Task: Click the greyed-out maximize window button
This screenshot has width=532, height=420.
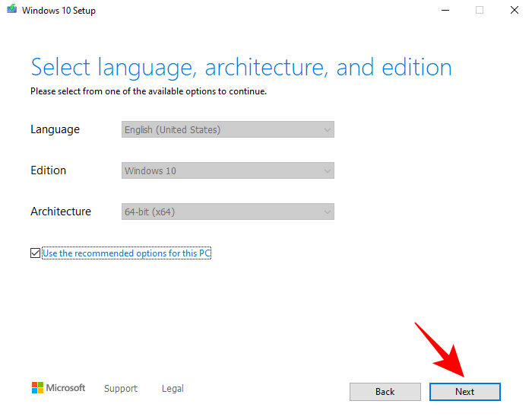Action: (480, 11)
